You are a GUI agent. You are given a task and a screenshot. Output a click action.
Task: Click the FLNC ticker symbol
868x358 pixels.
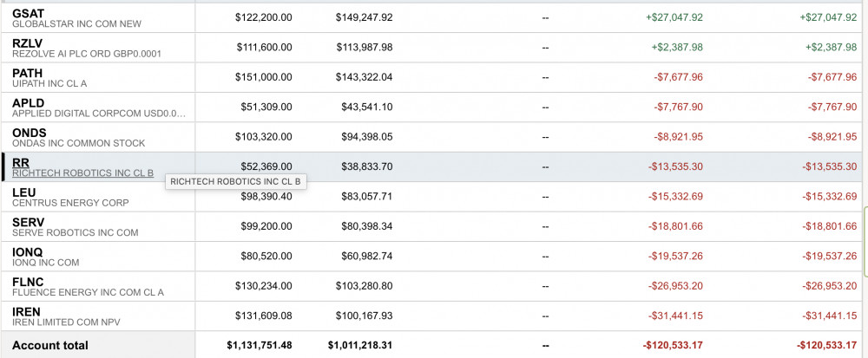coord(28,282)
